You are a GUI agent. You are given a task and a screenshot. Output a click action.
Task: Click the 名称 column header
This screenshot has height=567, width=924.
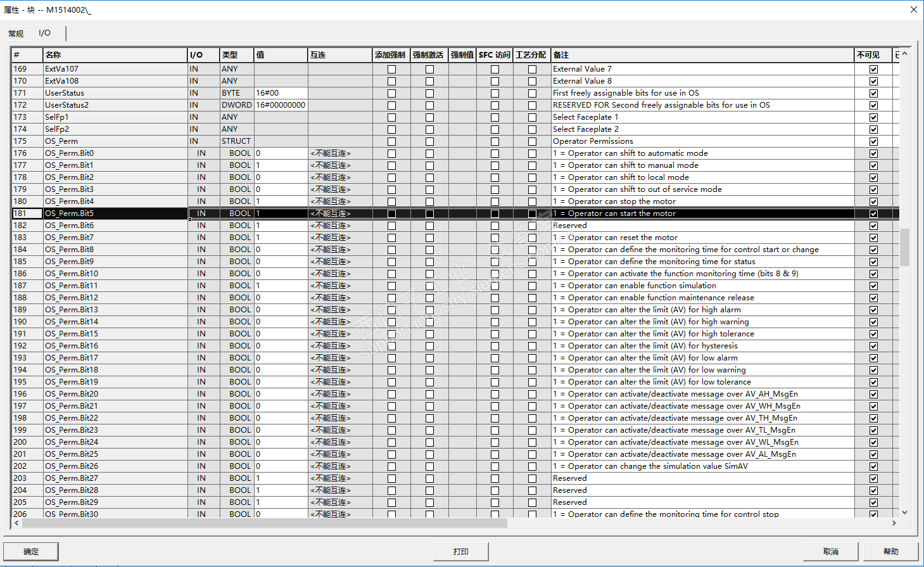coord(115,55)
